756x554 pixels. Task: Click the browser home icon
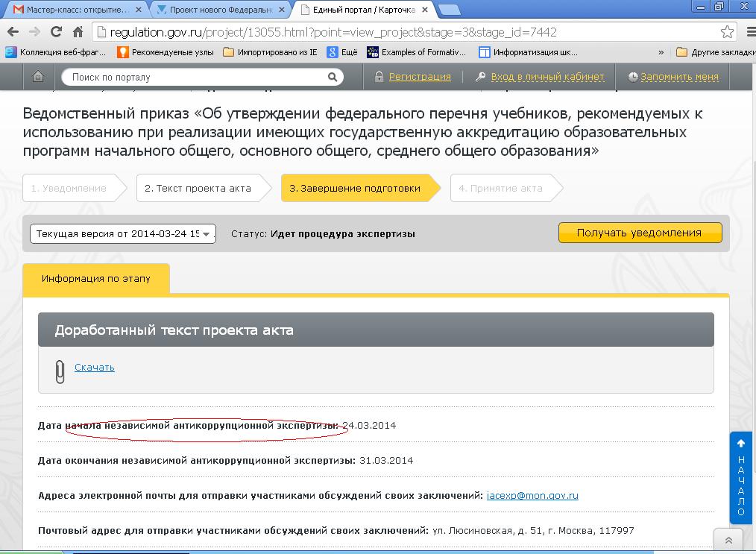point(78,32)
